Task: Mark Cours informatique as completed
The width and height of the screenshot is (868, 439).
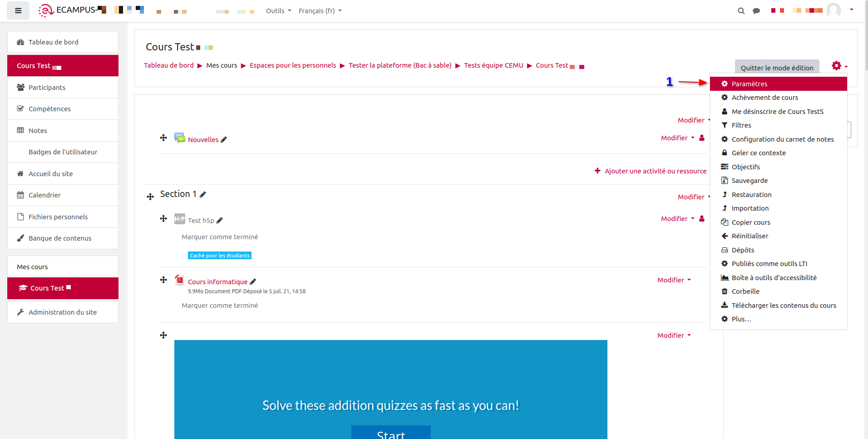Action: click(220, 306)
